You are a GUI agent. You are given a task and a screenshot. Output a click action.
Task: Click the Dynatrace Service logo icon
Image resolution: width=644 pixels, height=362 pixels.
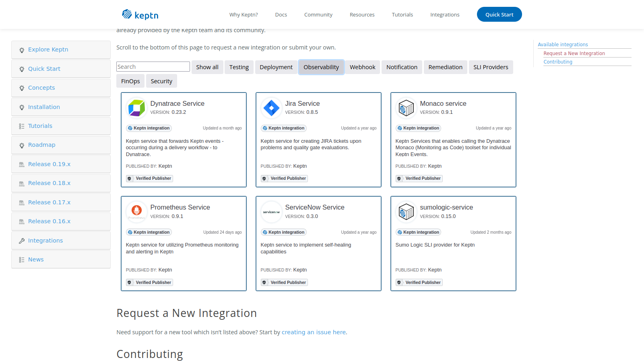(x=136, y=108)
